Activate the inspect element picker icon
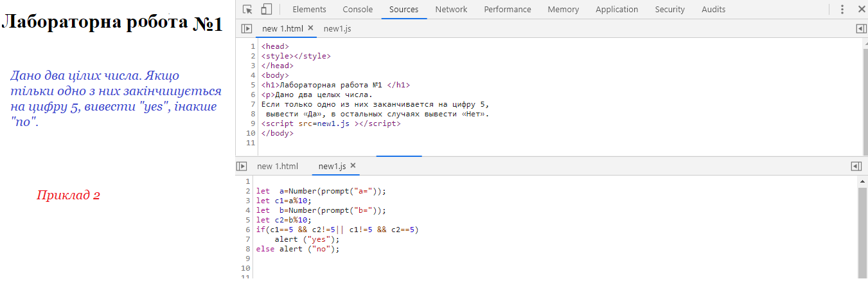The height and width of the screenshot is (281, 868). pyautogui.click(x=247, y=10)
